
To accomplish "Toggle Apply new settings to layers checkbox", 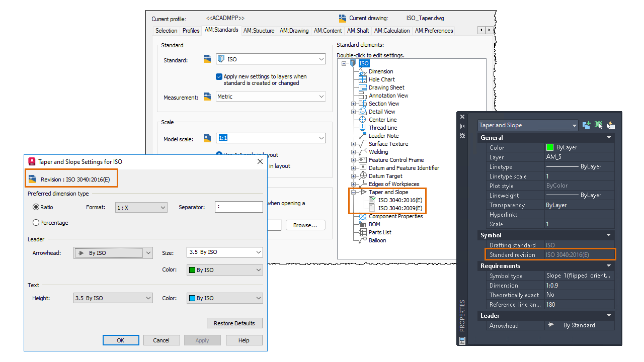I will [x=219, y=76].
